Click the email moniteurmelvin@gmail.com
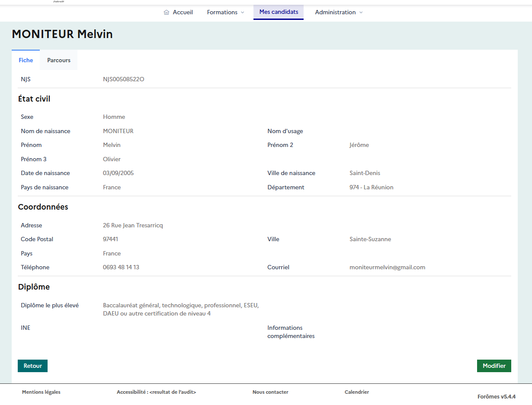532x405 pixels. (387, 267)
